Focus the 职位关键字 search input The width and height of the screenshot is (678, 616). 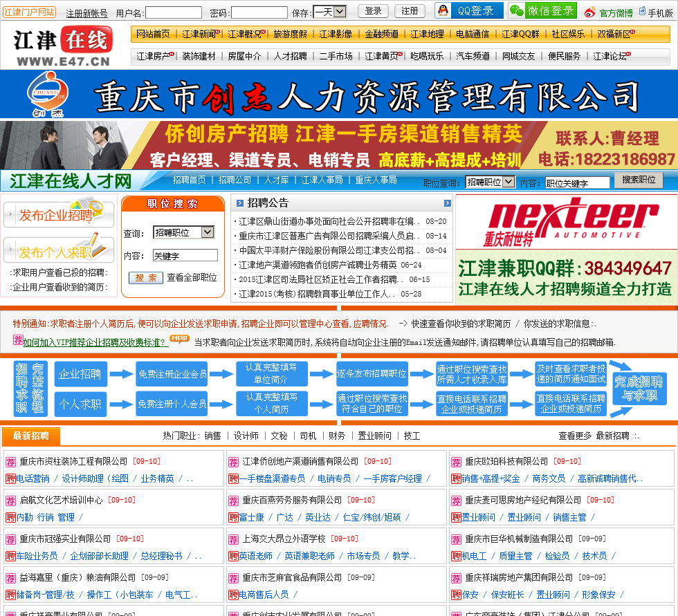point(577,183)
